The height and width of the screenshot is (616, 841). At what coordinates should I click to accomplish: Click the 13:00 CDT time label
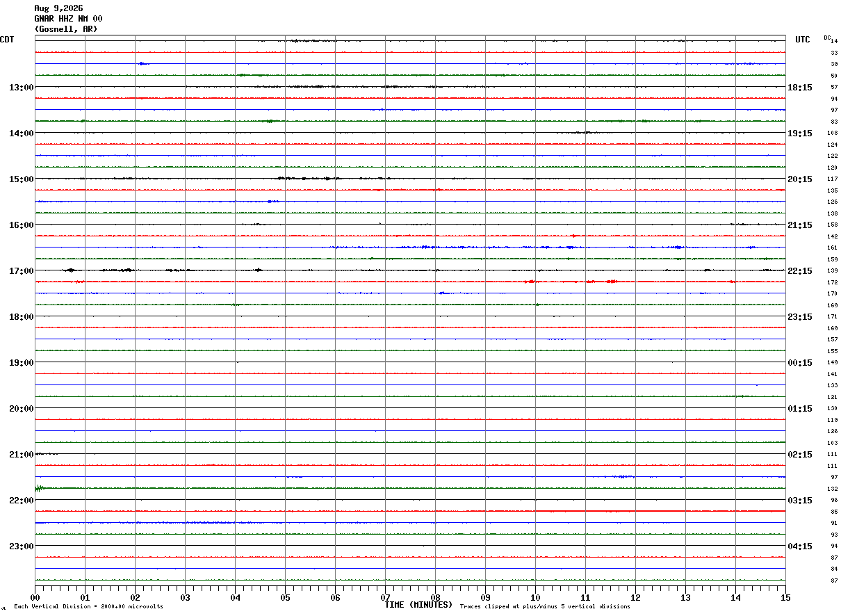click(21, 88)
